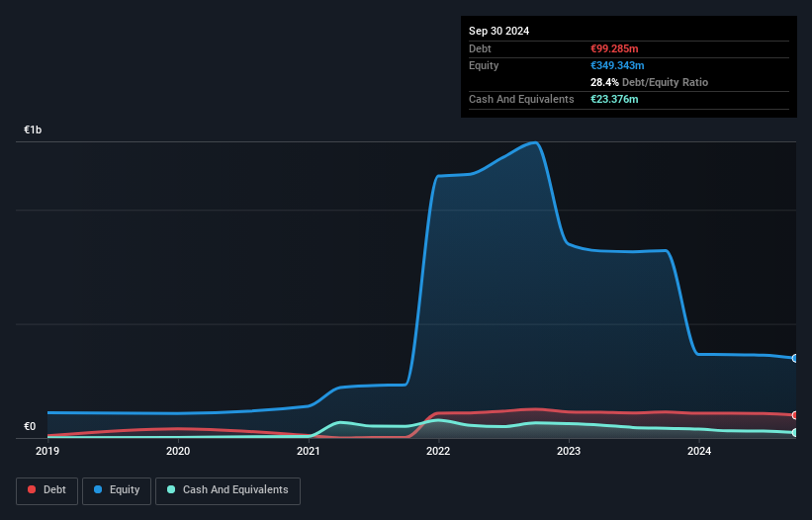The height and width of the screenshot is (520, 812).
Task: Click the 28.4% Debt/Equity Ratio text
Action: [x=650, y=82]
